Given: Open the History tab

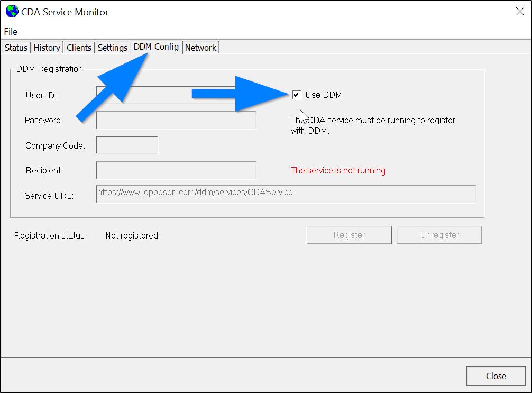Looking at the screenshot, I should click(x=47, y=47).
